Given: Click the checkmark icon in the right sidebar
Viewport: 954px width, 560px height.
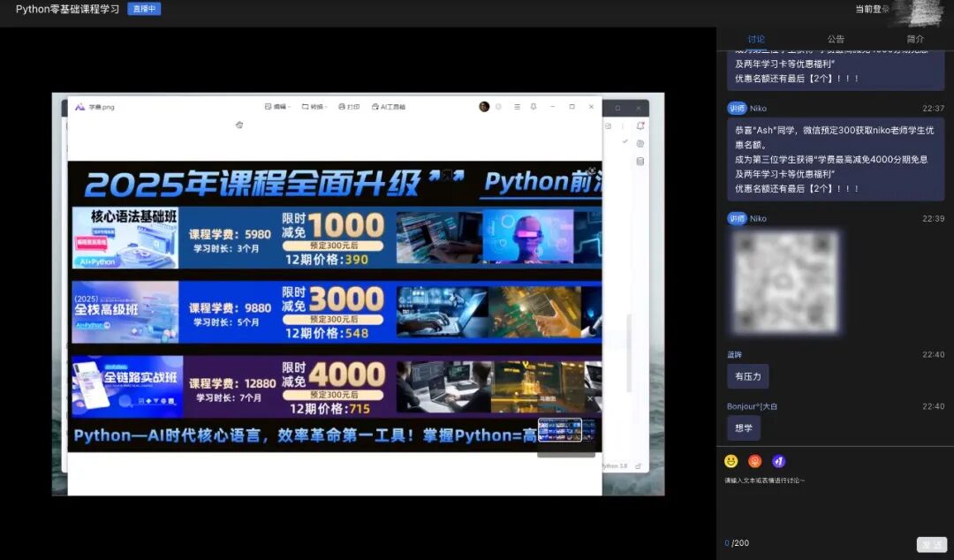Looking at the screenshot, I should 624,140.
